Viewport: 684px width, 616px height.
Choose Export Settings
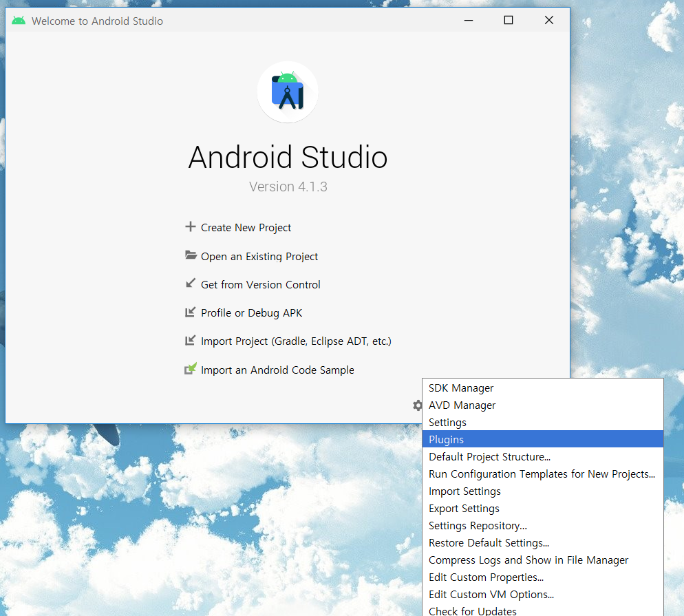click(543, 508)
